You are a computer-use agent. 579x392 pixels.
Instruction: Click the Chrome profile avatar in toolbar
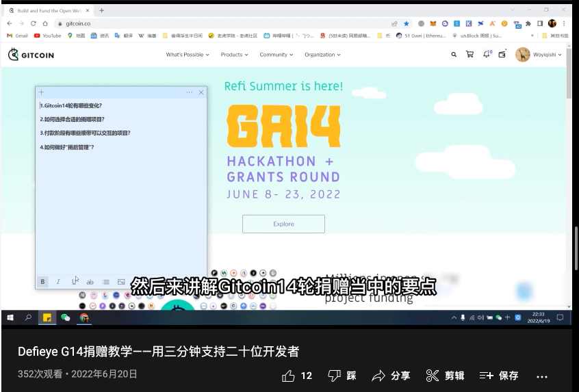pyautogui.click(x=552, y=24)
